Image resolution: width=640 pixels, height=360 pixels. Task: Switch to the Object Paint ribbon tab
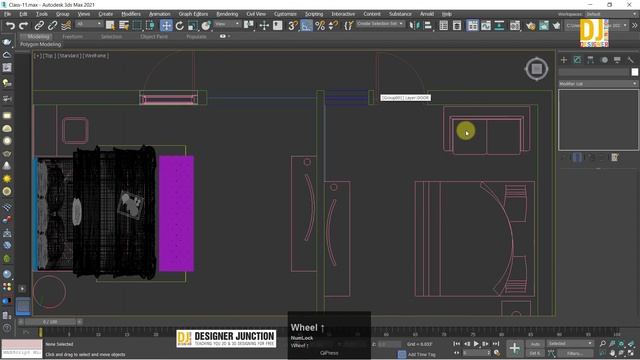[154, 36]
